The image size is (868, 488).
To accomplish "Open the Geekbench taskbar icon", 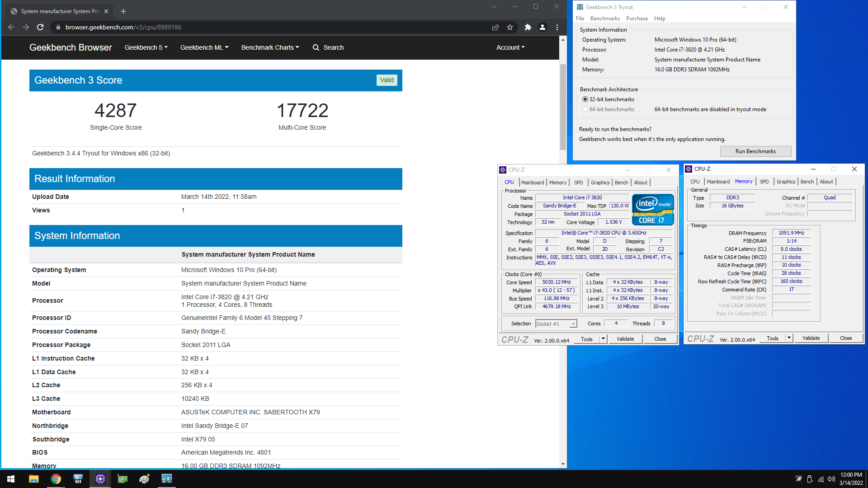I will click(x=167, y=479).
